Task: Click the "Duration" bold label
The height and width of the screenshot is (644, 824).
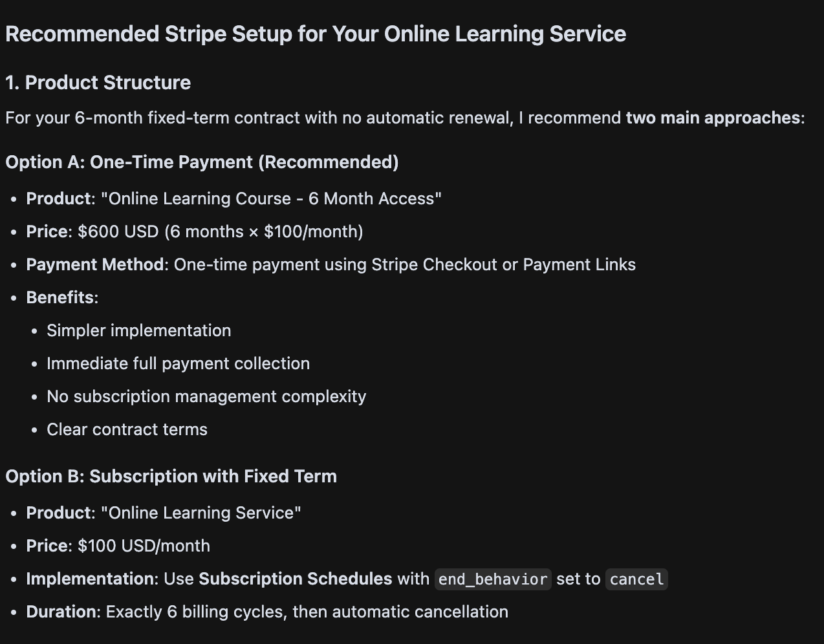Action: [x=61, y=612]
